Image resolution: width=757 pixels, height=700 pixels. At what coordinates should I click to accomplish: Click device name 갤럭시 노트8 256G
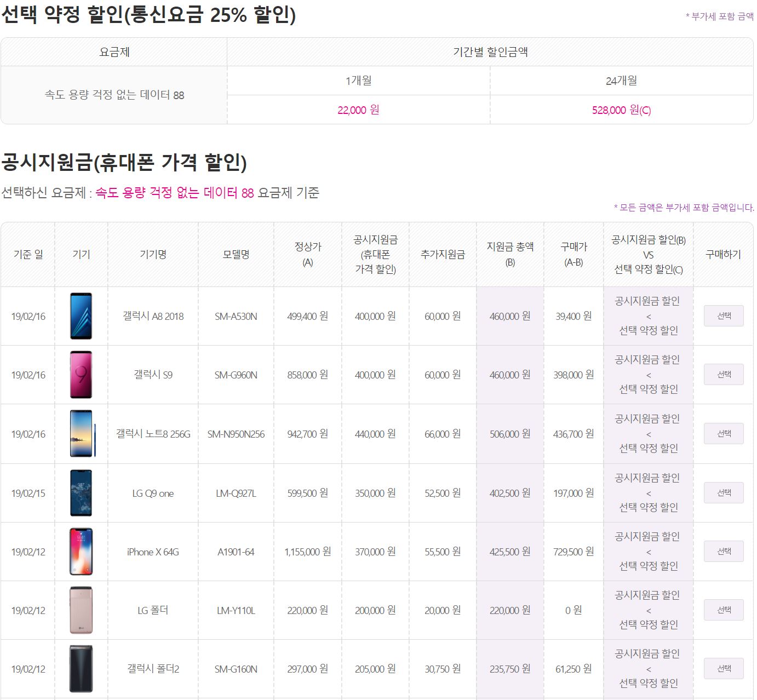coord(153,434)
